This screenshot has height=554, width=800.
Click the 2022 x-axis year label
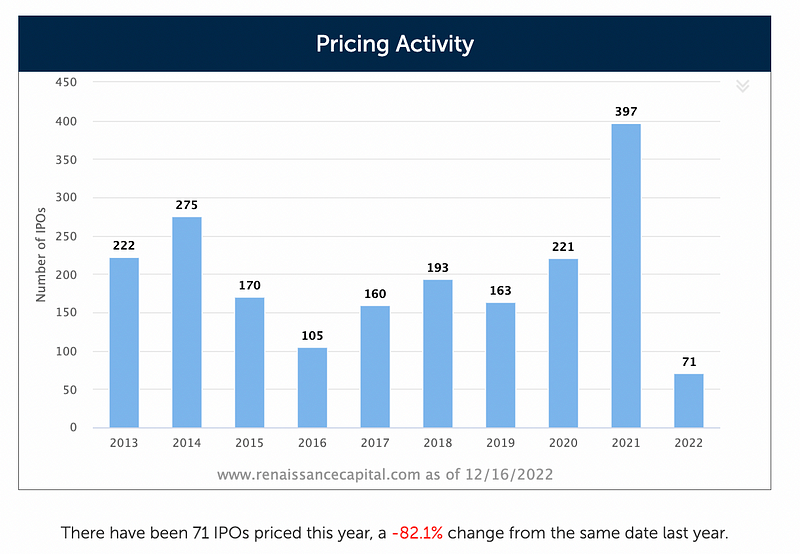[689, 443]
